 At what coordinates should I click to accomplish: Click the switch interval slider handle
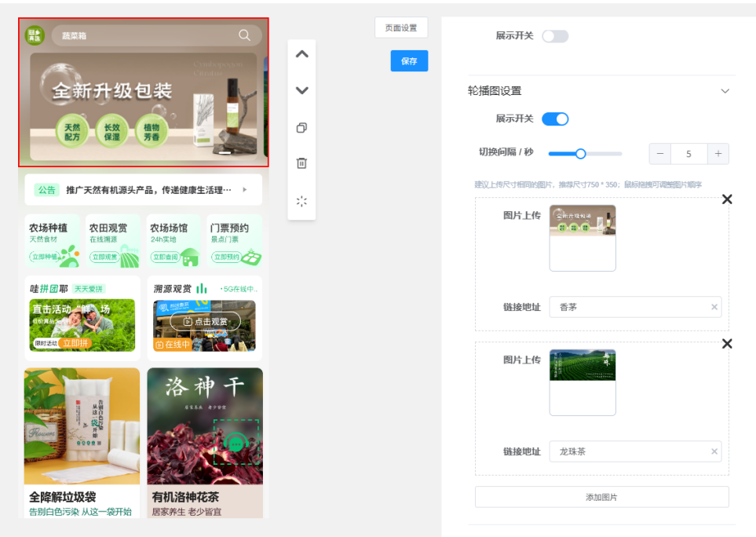pos(581,154)
